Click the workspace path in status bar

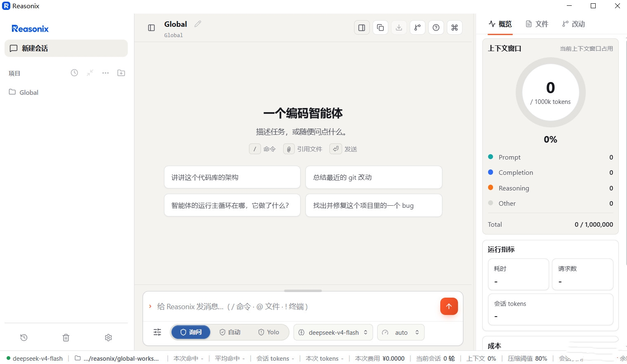117,358
